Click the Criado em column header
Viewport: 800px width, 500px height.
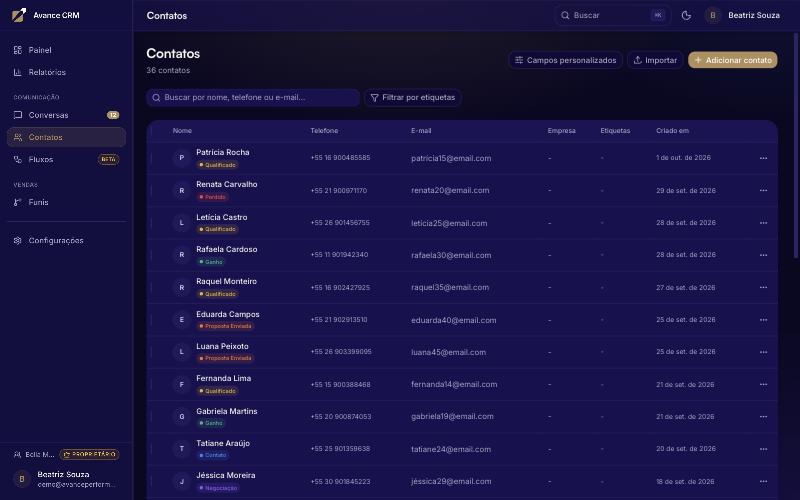[672, 131]
